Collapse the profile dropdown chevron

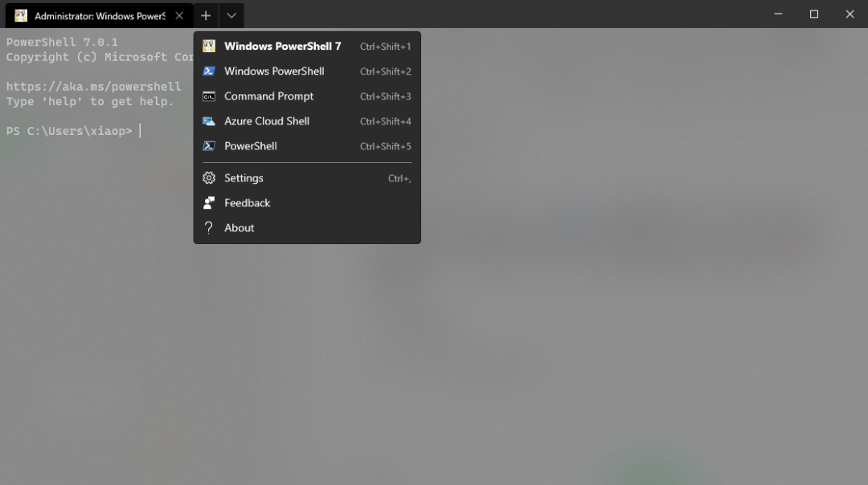(231, 15)
